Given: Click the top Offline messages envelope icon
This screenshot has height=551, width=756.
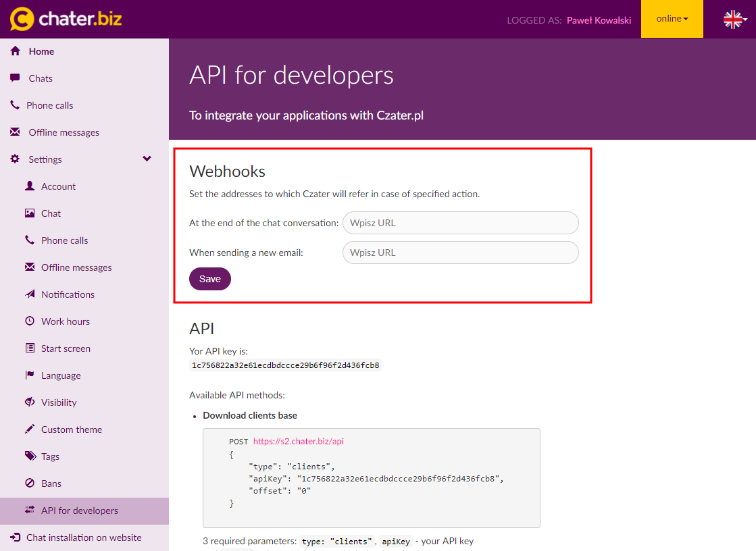Looking at the screenshot, I should (x=16, y=132).
